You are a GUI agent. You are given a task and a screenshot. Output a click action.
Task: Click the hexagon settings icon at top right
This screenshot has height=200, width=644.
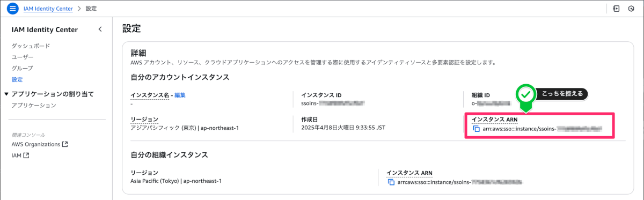tap(632, 9)
